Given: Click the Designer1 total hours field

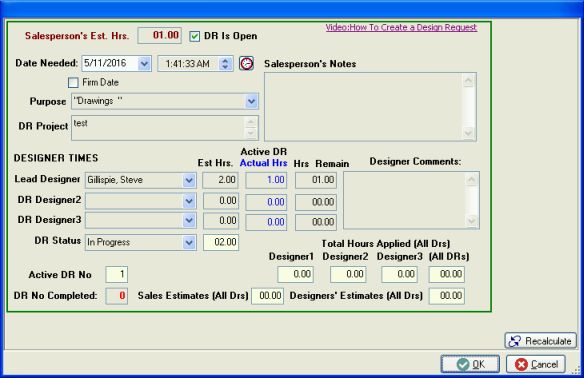Looking at the screenshot, I should [295, 274].
